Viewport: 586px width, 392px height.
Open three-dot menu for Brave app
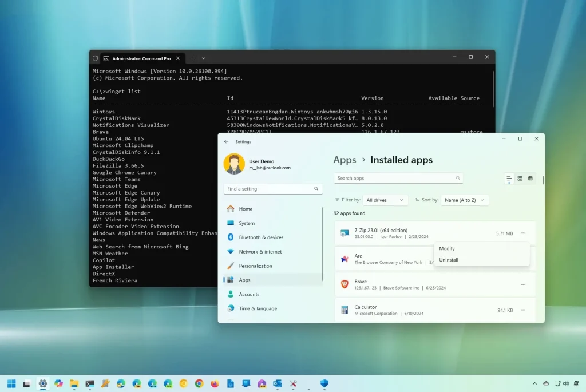tap(523, 284)
